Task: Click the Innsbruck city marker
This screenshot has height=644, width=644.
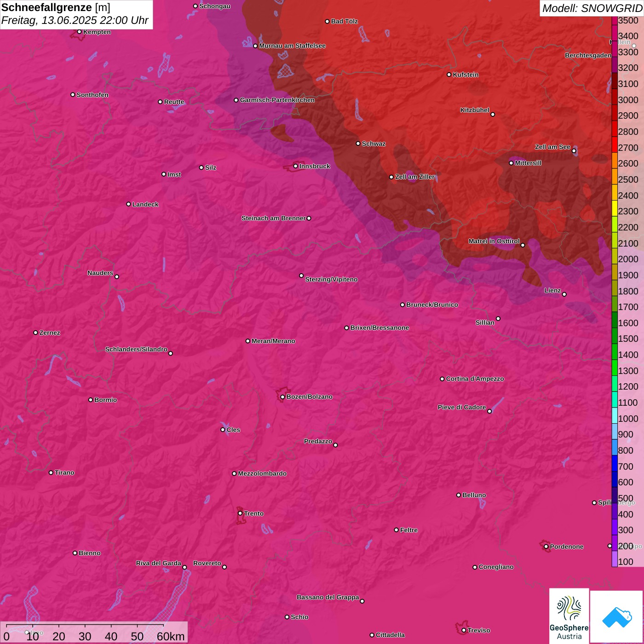Action: click(x=296, y=166)
